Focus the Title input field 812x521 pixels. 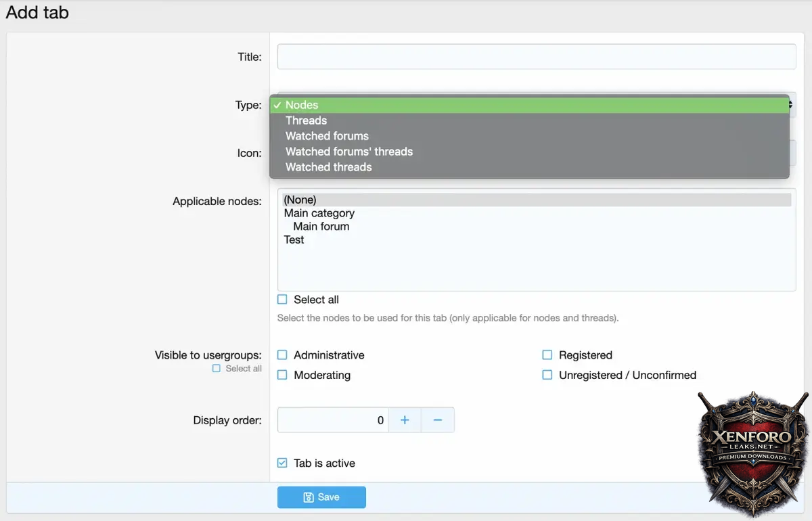(x=536, y=57)
